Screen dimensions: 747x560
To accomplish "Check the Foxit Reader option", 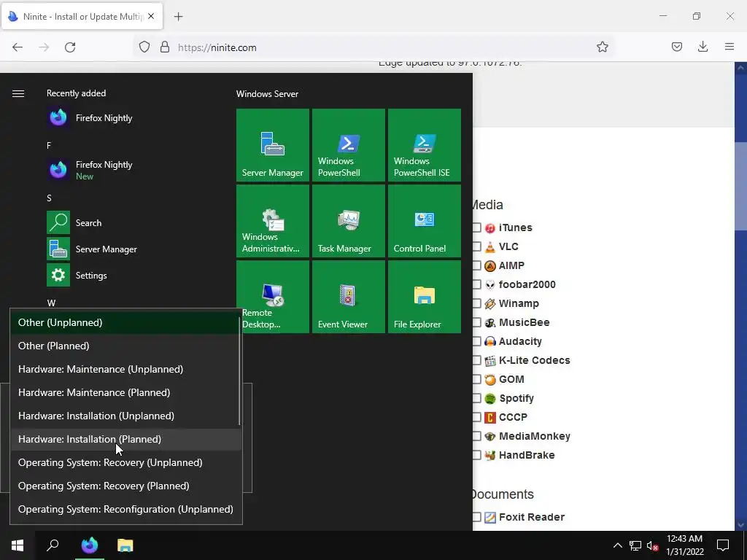I will 476,517.
